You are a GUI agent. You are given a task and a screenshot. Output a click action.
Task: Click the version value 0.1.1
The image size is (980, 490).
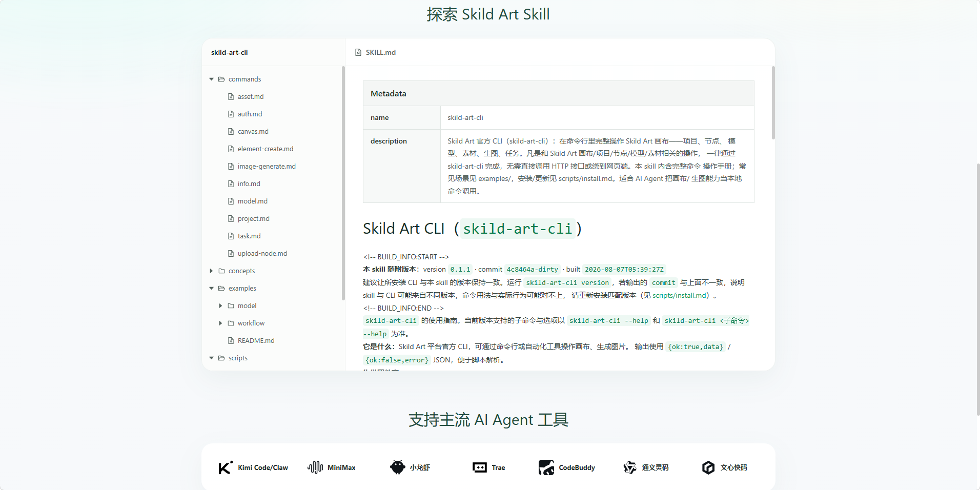click(460, 270)
